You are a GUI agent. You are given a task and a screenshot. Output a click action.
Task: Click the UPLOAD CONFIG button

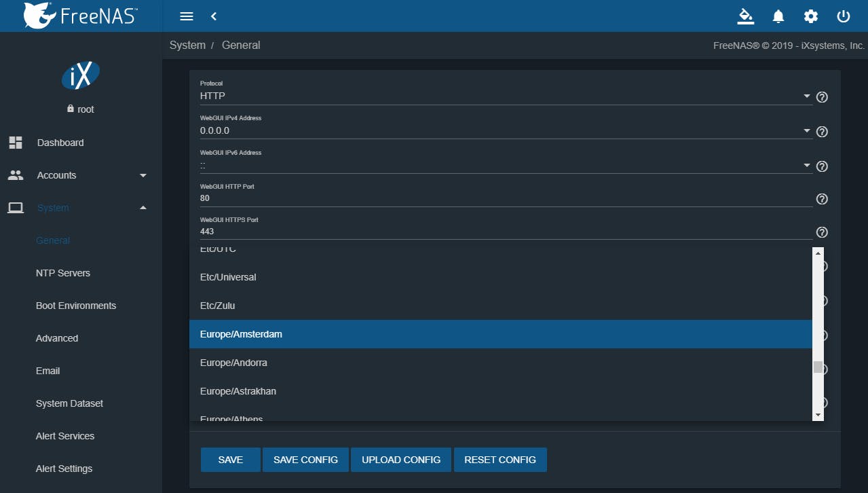[x=401, y=460]
